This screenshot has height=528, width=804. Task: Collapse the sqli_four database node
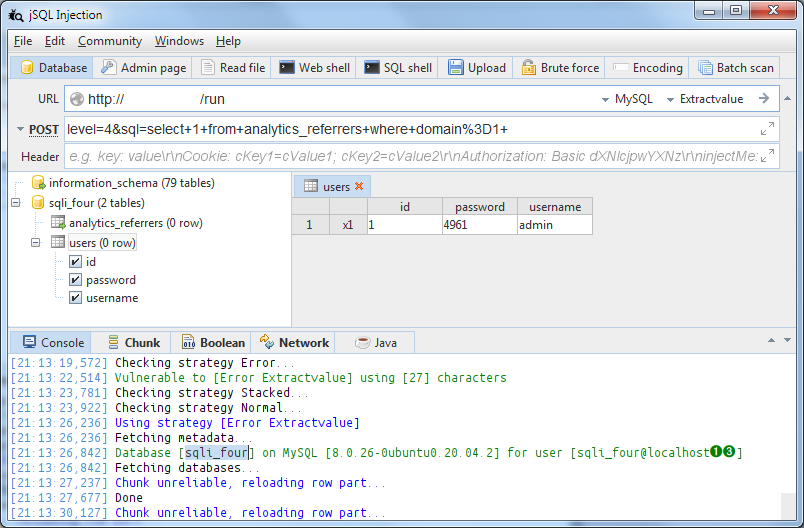tap(16, 202)
